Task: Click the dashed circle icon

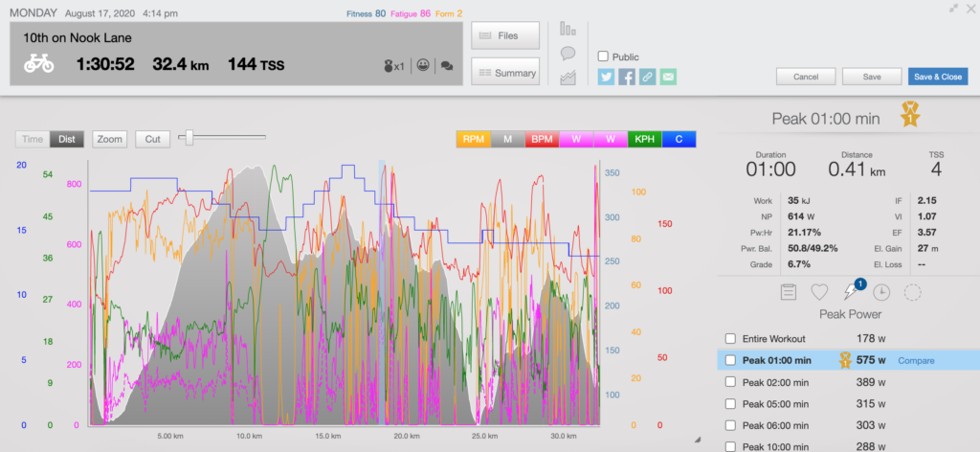Action: tap(912, 292)
